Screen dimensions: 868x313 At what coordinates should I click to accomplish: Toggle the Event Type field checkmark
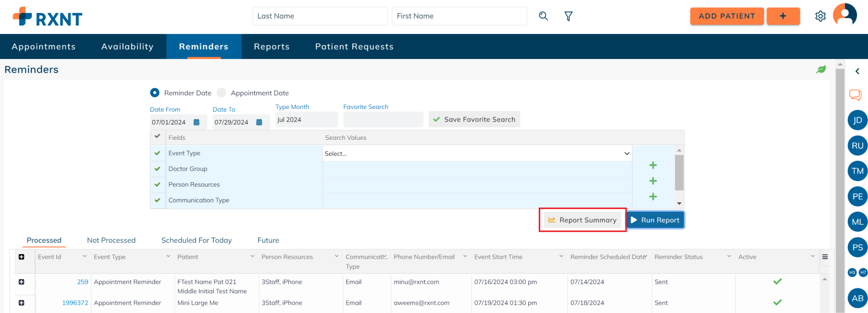click(157, 153)
